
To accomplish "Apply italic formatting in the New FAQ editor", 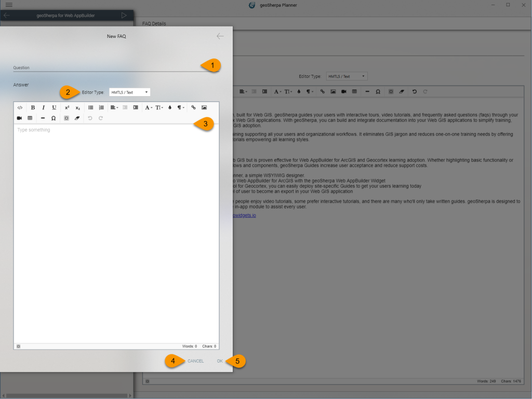I will pyautogui.click(x=44, y=108).
